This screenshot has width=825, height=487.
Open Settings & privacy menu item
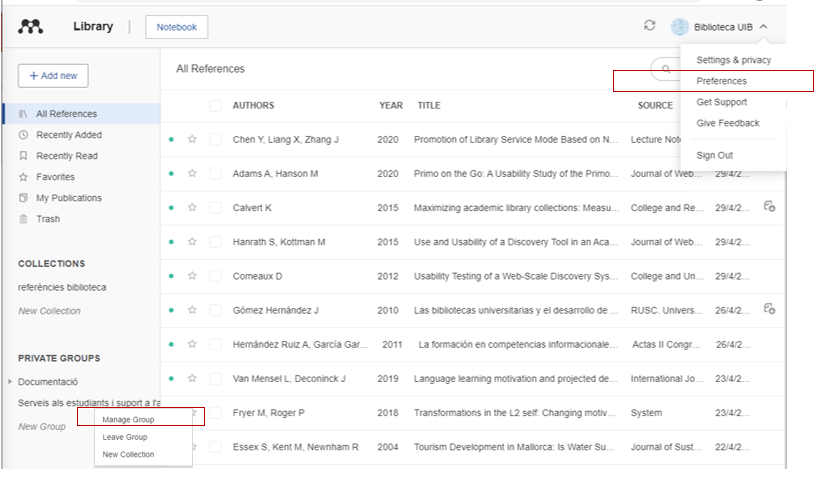[733, 60]
